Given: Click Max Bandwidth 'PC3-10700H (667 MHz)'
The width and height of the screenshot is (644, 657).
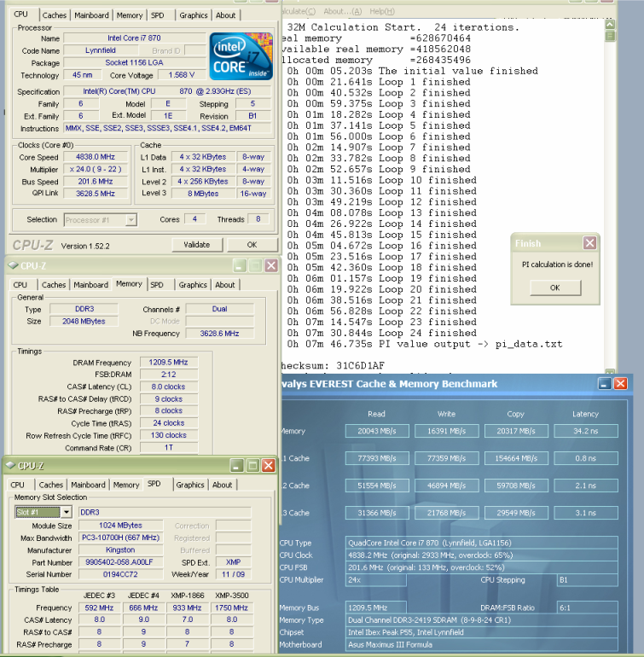Looking at the screenshot, I should click(120, 538).
